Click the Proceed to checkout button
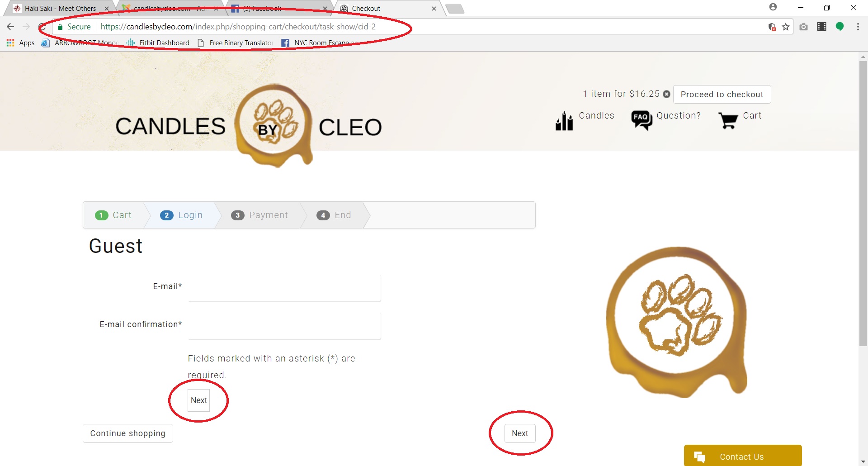 (722, 94)
